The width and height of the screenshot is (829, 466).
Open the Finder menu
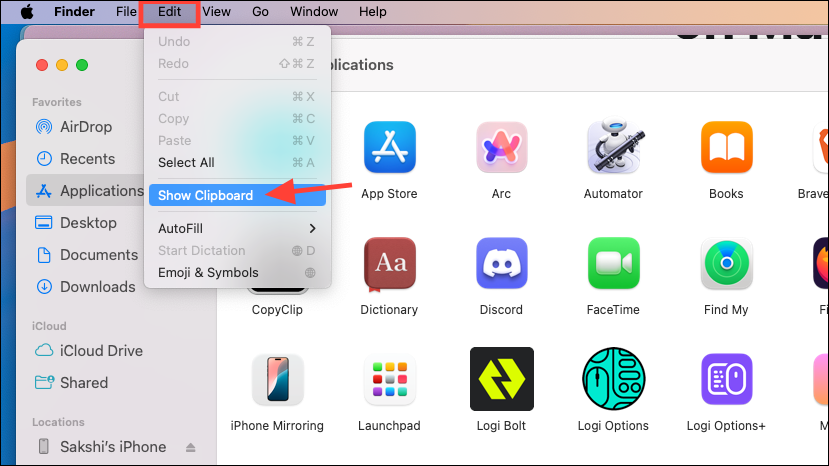tap(74, 12)
